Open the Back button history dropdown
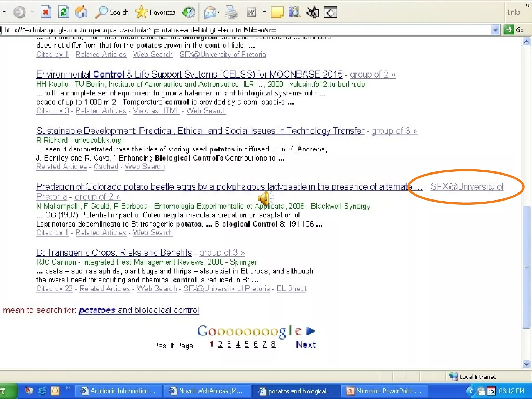 (4, 12)
